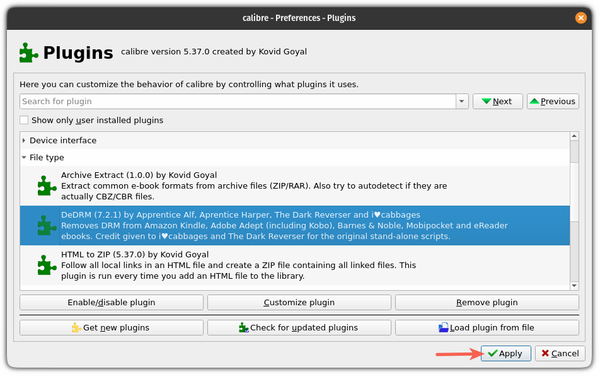Expand the Device interface category
This screenshot has width=600, height=376.
pyautogui.click(x=24, y=141)
